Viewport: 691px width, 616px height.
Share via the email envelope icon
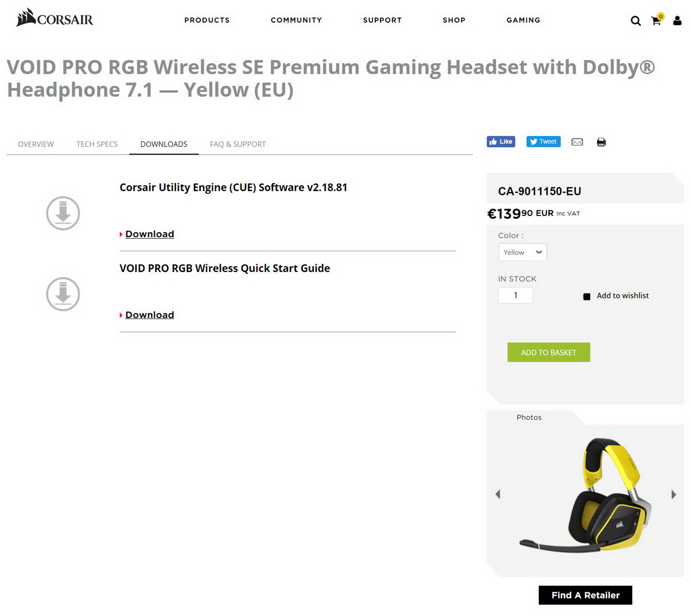tap(577, 142)
